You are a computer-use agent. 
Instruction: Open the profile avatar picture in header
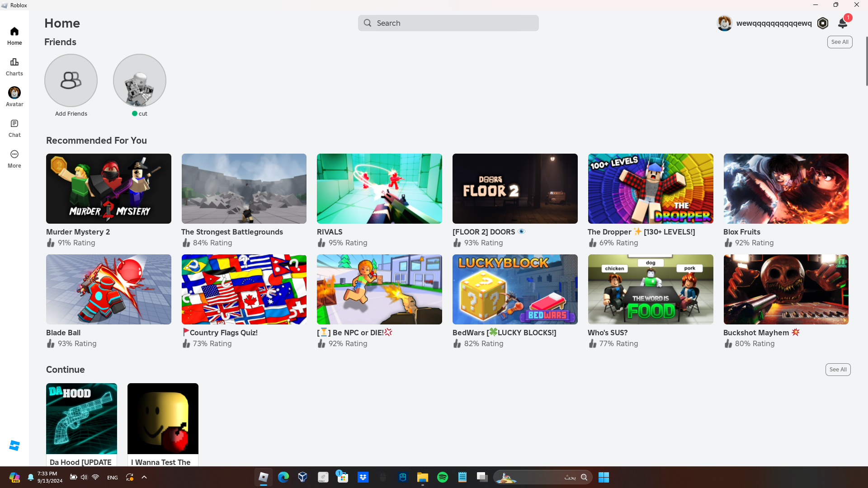pos(725,23)
